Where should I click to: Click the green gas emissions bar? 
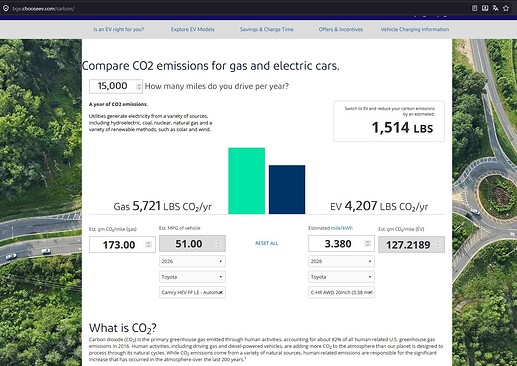click(x=246, y=181)
